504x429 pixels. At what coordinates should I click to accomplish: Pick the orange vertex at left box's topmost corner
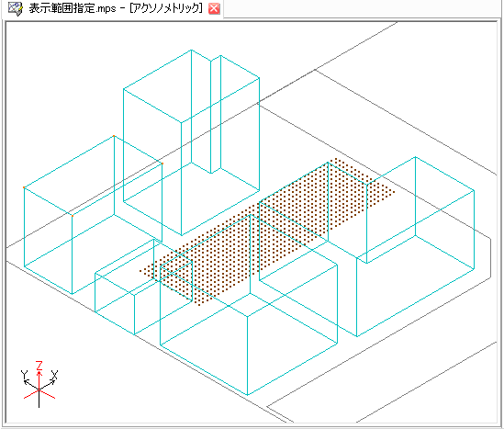(114, 136)
